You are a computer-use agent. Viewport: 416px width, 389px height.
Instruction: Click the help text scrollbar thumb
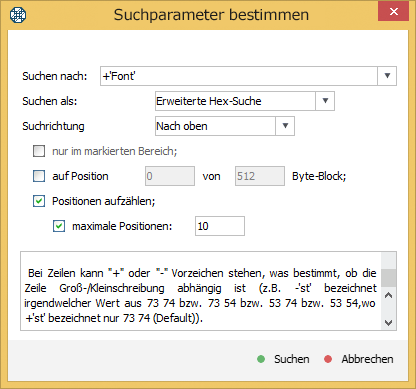pos(389,278)
